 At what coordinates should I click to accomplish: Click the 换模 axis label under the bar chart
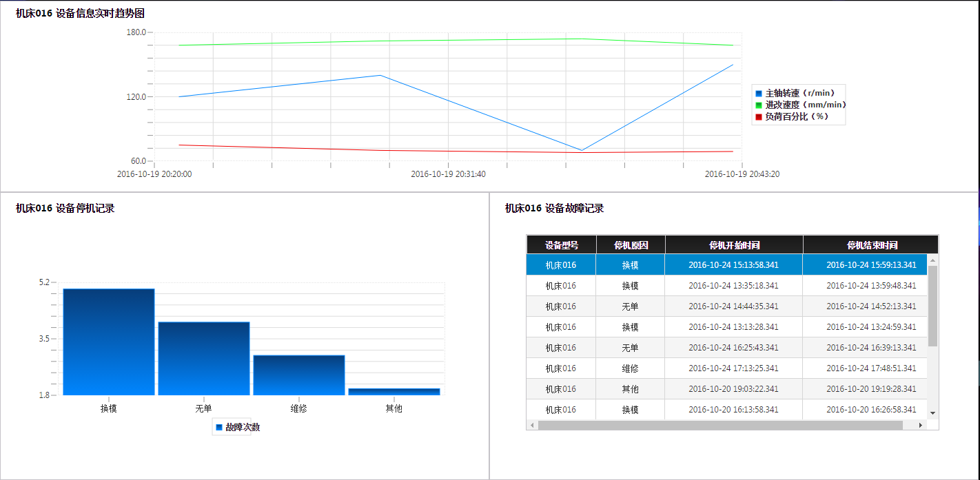tap(108, 408)
